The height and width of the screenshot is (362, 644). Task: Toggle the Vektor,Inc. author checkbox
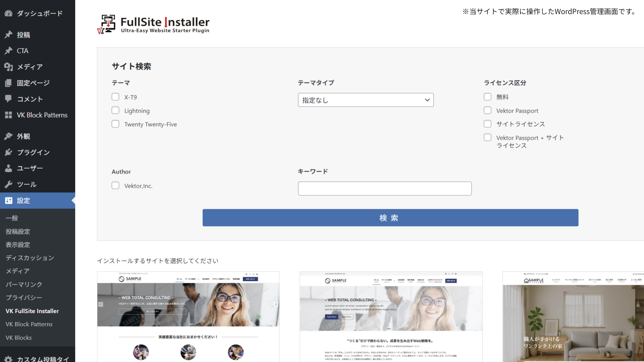(x=115, y=185)
